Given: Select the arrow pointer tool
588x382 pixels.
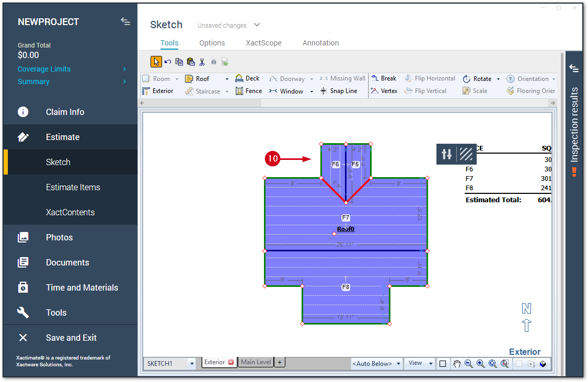Looking at the screenshot, I should tap(156, 62).
